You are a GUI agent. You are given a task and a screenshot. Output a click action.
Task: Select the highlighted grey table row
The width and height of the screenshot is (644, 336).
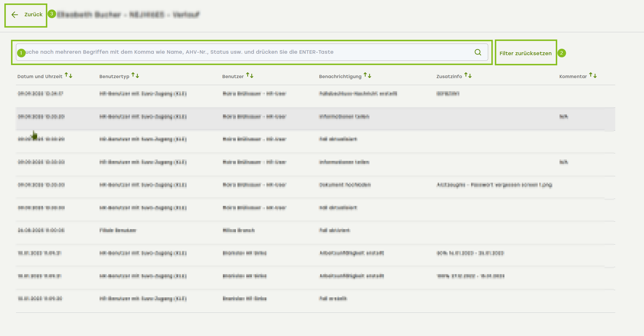[315, 117]
